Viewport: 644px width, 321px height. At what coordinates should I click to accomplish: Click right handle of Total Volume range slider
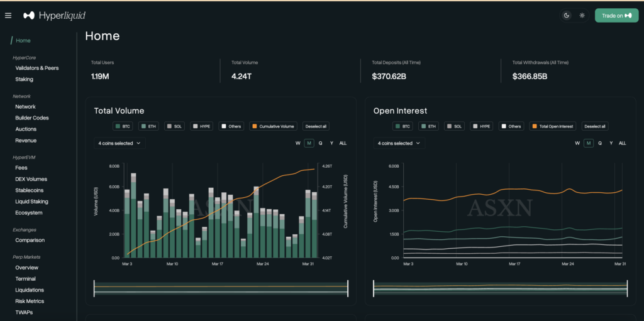[348, 288]
